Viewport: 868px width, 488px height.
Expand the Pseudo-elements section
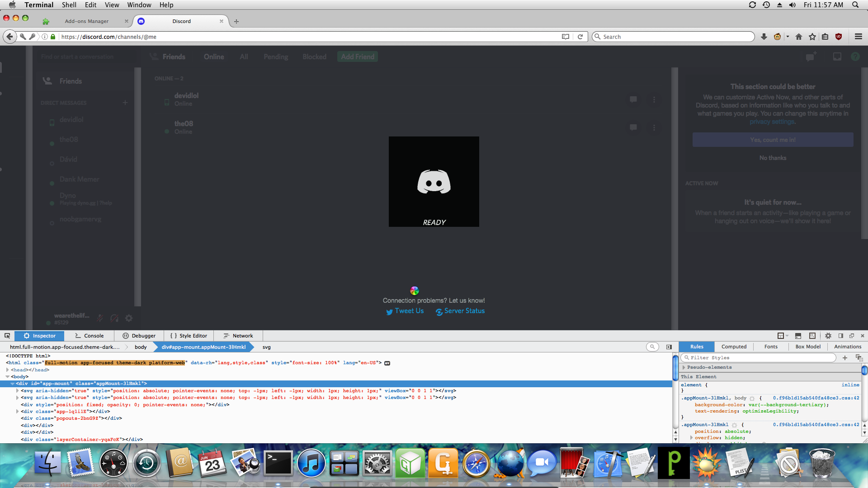click(x=684, y=367)
